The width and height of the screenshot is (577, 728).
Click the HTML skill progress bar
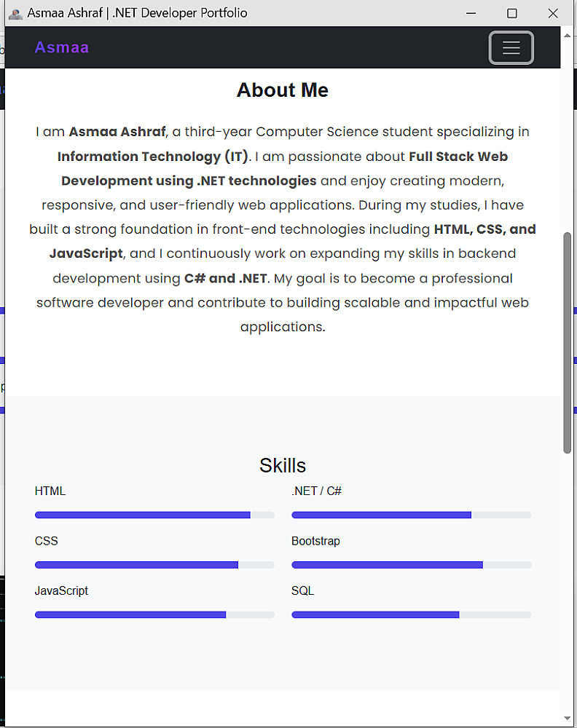coord(154,515)
